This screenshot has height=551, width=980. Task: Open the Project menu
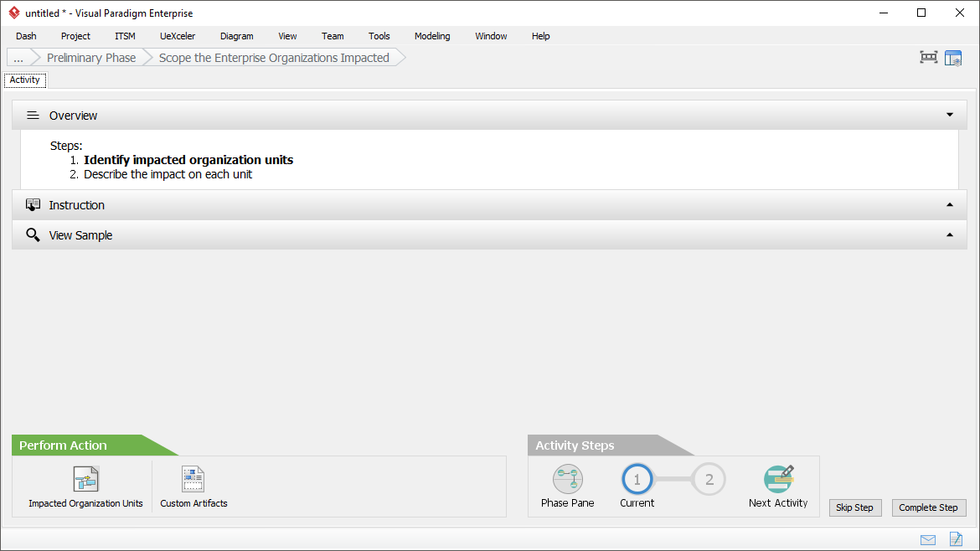(x=75, y=36)
